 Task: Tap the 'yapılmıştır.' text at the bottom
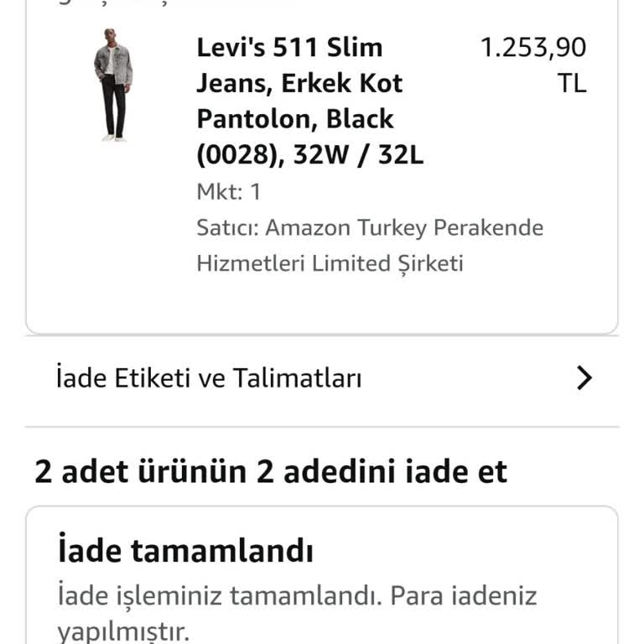pyautogui.click(x=123, y=631)
